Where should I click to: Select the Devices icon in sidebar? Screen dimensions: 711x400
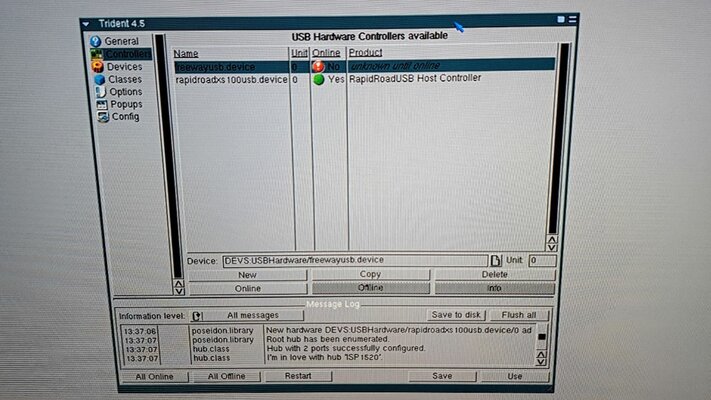[x=97, y=66]
